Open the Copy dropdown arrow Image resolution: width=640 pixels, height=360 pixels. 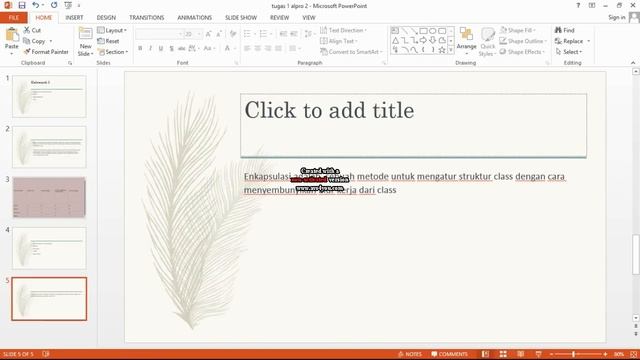[51, 41]
